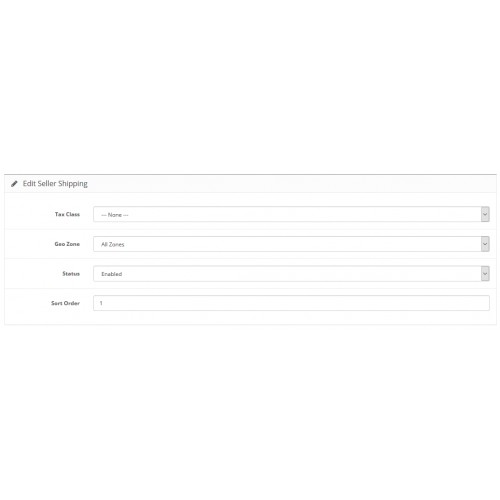Click the Status dropdown arrow
This screenshot has height=500, width=500.
(485, 274)
